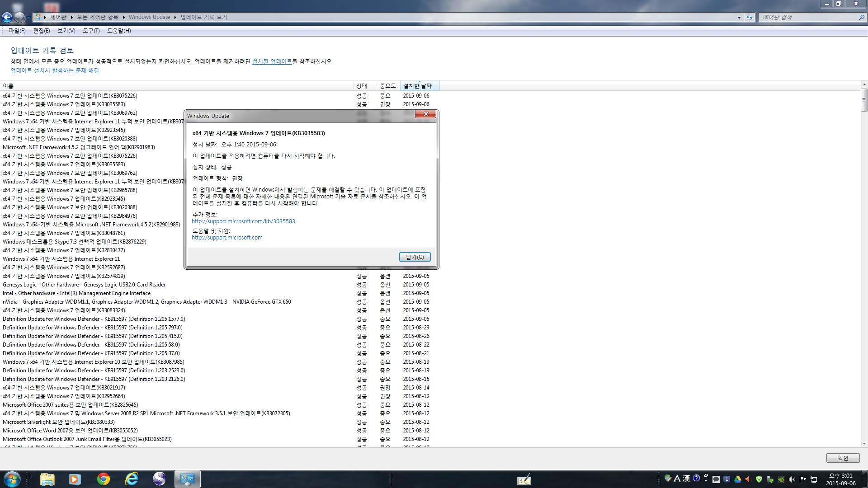The image size is (868, 488).
Task: Expand the arrow after 제어판 breadcrumb
Action: coord(71,17)
